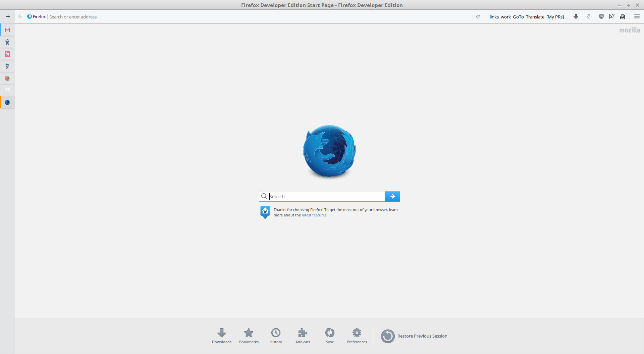Open a new tab with the plus button
Viewport: 644px width, 354px height.
coord(8,16)
